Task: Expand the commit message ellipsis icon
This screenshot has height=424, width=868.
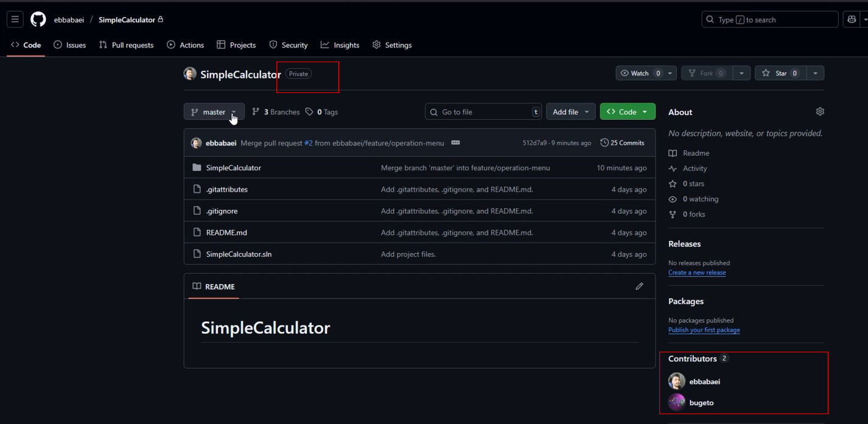Action: [x=455, y=143]
